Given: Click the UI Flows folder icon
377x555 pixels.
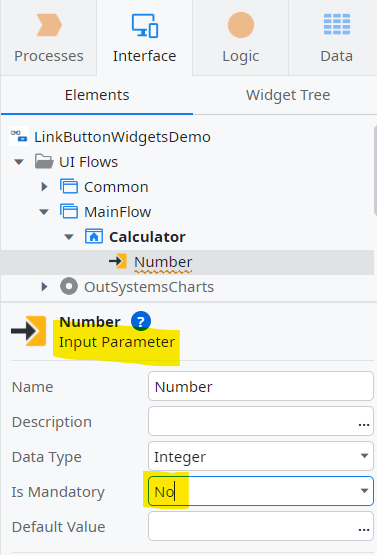Looking at the screenshot, I should tap(44, 161).
